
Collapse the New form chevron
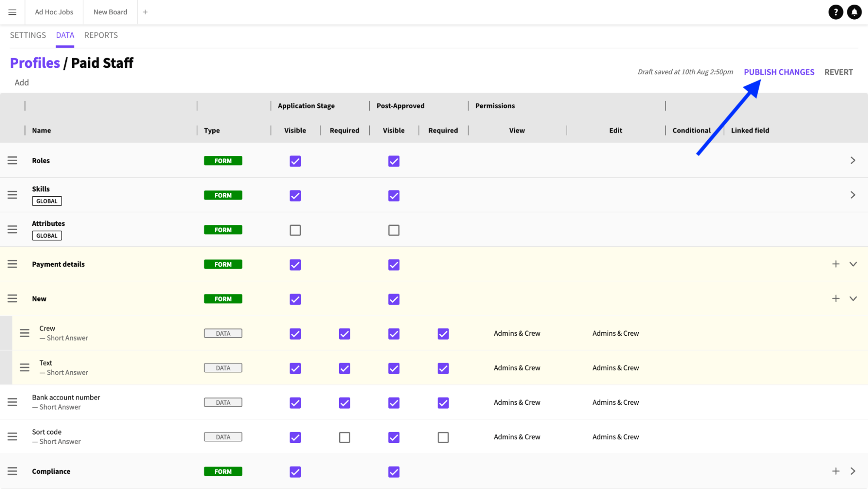(x=853, y=299)
